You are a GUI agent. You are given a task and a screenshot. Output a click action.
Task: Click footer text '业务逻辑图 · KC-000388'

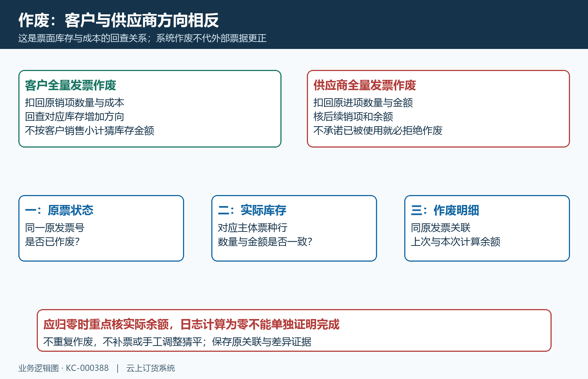[64, 368]
